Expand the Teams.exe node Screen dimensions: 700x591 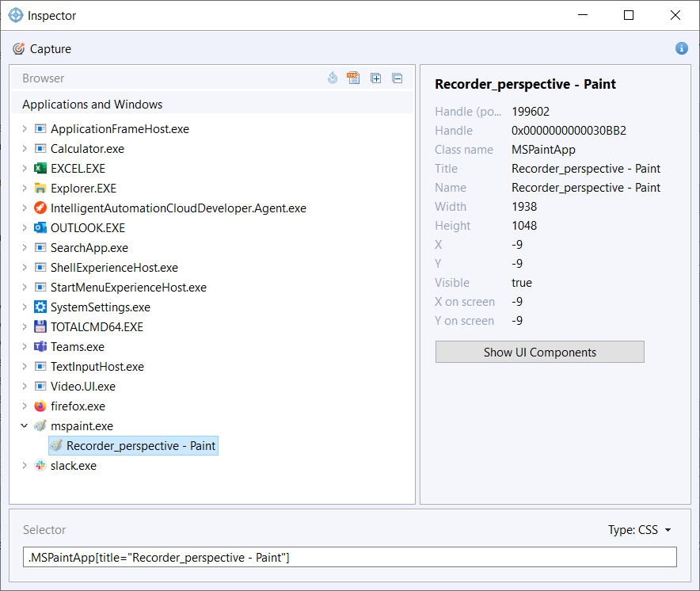click(x=25, y=347)
